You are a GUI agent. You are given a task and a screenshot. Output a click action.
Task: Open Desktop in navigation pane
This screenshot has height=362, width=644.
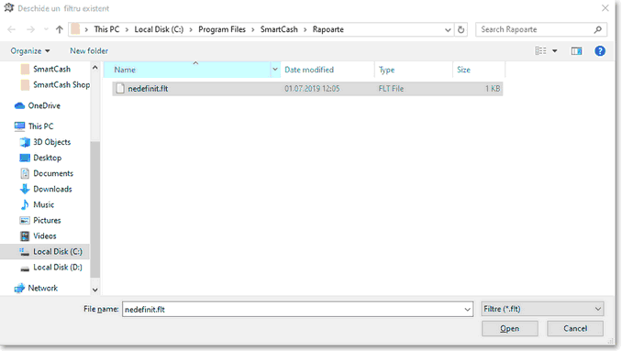click(40, 158)
